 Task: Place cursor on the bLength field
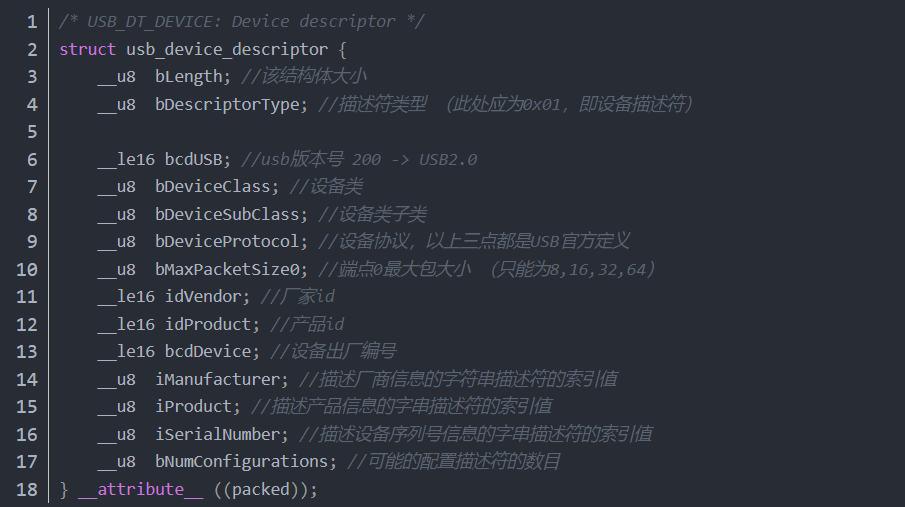[x=188, y=77]
